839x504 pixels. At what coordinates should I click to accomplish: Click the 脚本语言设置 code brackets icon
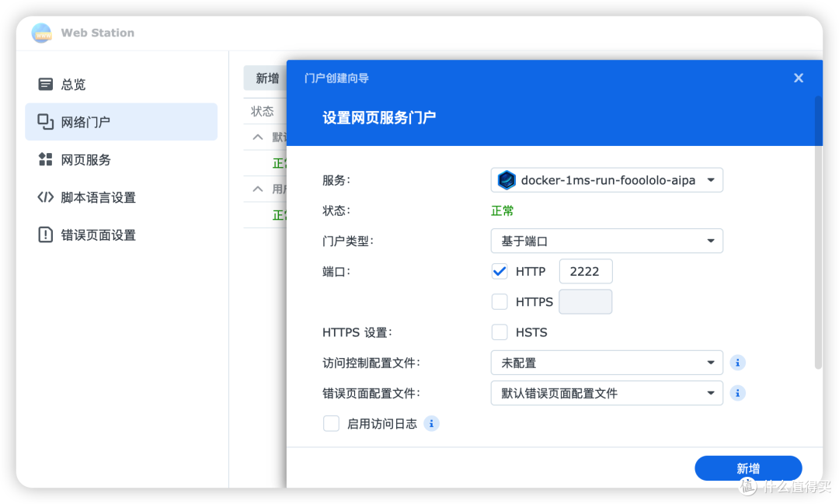(x=46, y=197)
